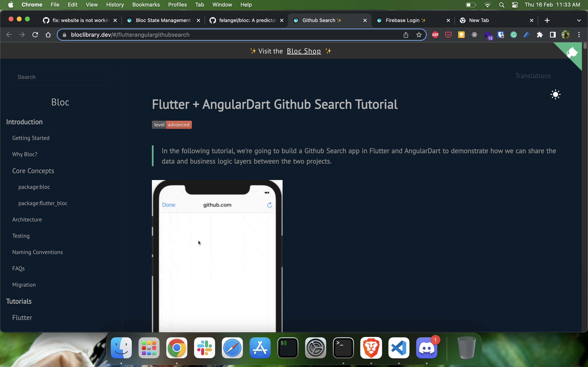Reload the current page

(x=35, y=35)
